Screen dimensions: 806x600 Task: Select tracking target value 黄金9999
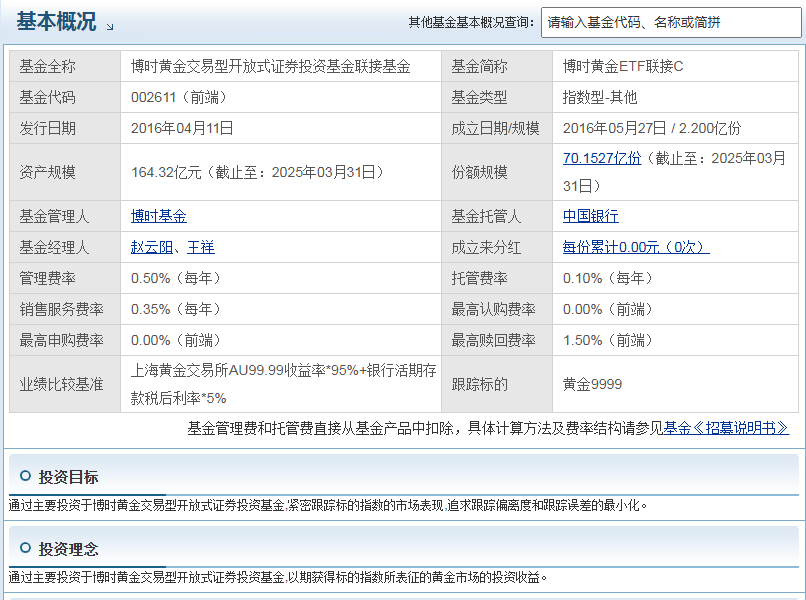(592, 384)
